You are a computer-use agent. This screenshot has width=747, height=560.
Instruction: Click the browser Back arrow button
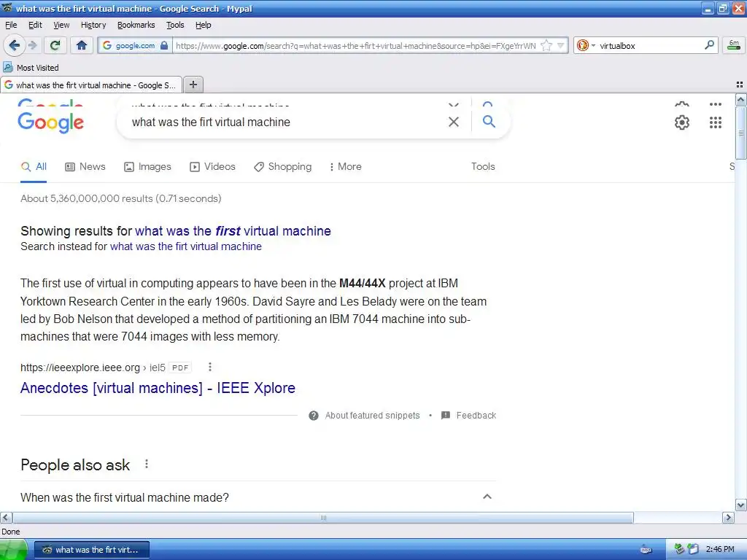14,45
